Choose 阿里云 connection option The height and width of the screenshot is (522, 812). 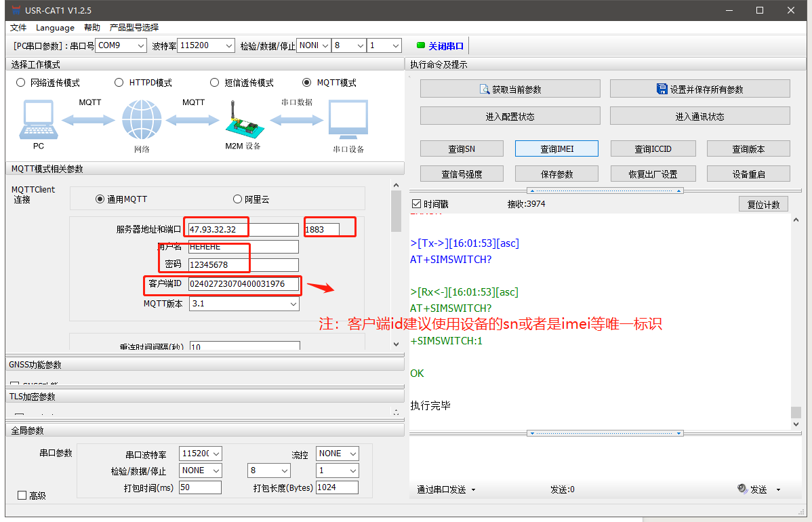coord(238,199)
